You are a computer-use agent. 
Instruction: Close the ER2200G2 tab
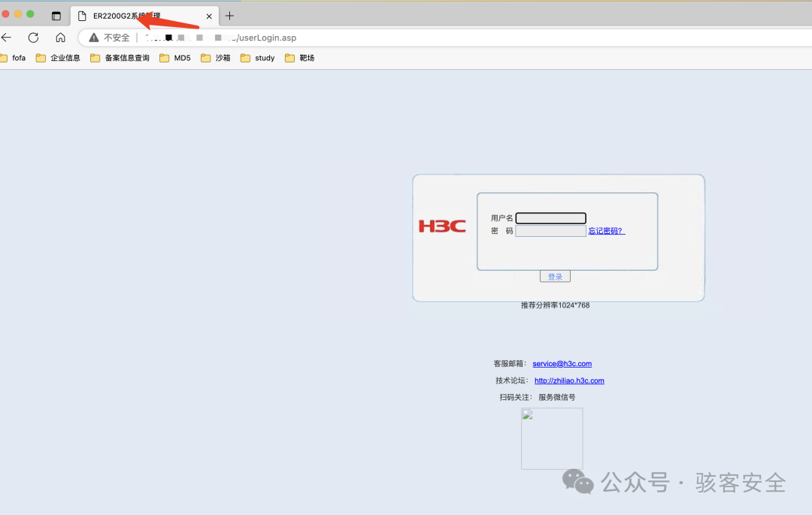[209, 16]
